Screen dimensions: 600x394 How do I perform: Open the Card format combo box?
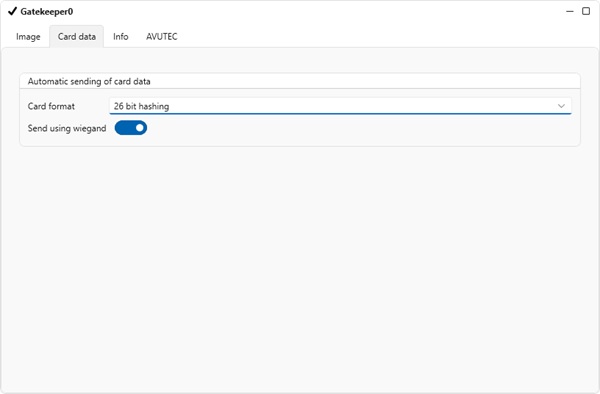340,106
